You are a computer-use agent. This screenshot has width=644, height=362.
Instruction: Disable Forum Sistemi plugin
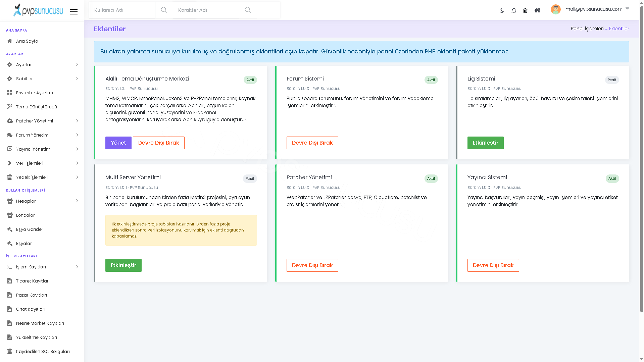(x=312, y=143)
